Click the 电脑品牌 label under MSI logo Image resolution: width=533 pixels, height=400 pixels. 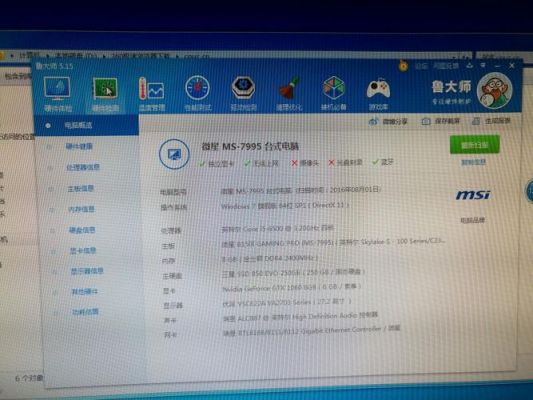pyautogui.click(x=473, y=221)
